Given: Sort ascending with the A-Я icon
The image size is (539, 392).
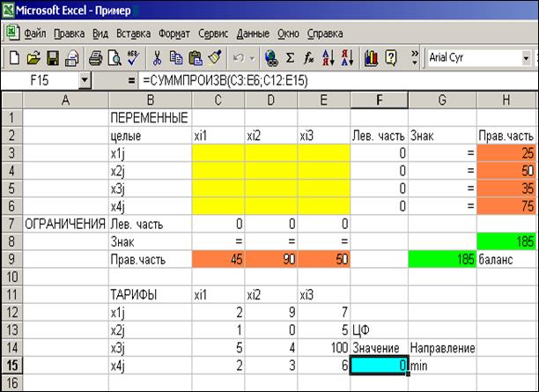Looking at the screenshot, I should coord(329,58).
